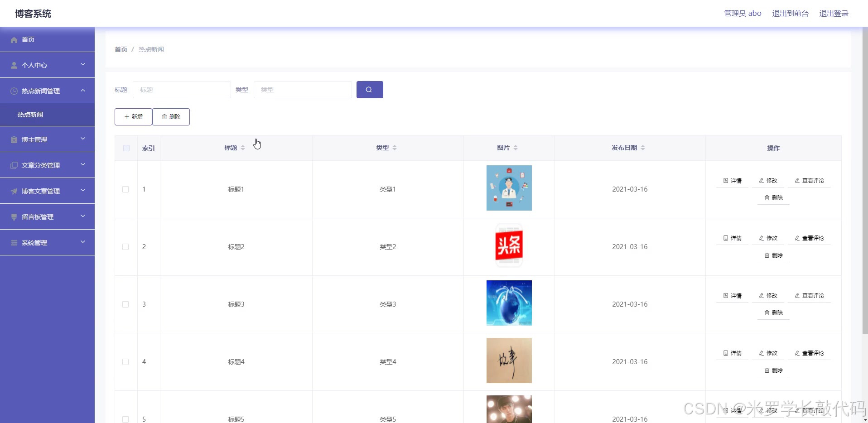Toggle the select-all checkbox in table header
The height and width of the screenshot is (423, 868).
point(126,148)
